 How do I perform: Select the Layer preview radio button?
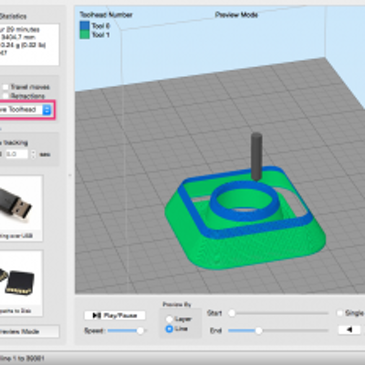click(169, 319)
